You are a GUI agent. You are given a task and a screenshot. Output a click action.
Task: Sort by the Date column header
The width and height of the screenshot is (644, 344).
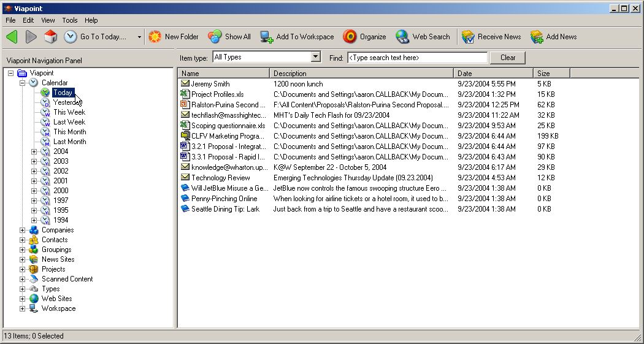click(494, 74)
